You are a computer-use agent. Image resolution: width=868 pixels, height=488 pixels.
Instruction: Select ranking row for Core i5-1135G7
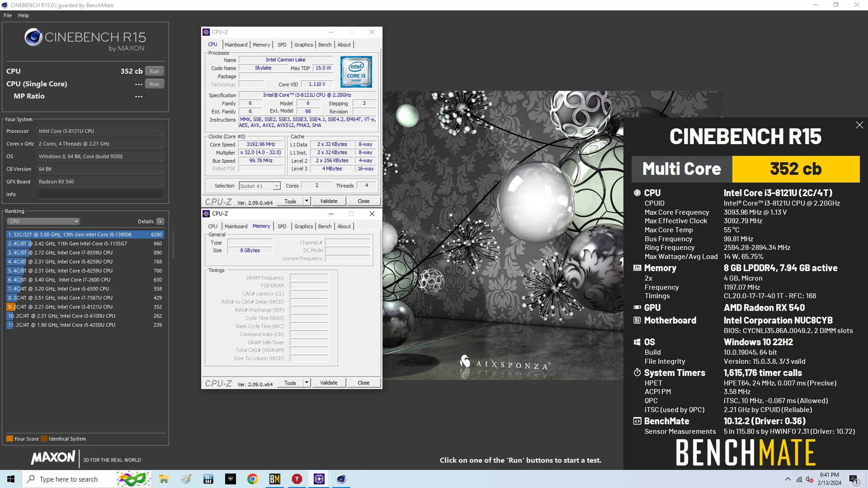[x=85, y=244]
